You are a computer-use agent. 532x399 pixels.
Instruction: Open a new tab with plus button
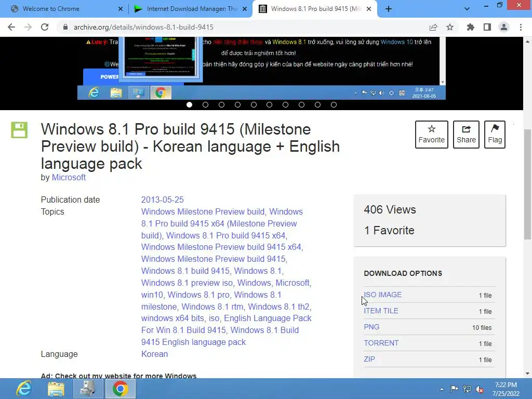[389, 9]
